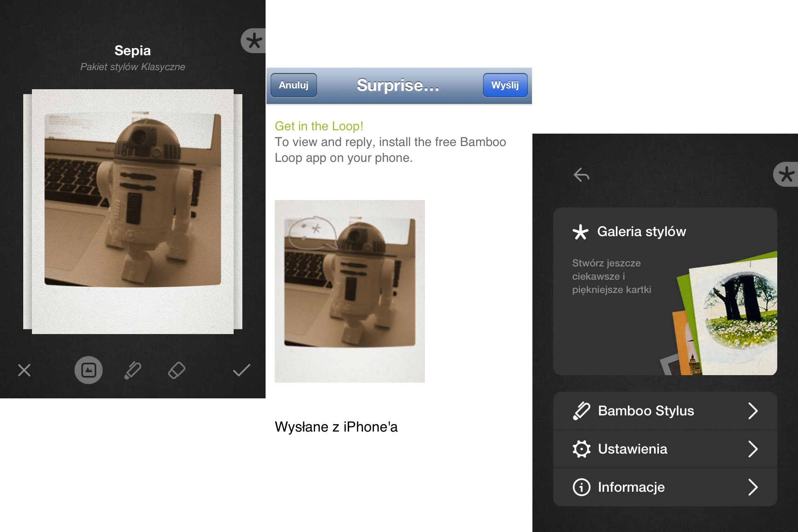Confirm the card with the checkmark icon

click(242, 370)
